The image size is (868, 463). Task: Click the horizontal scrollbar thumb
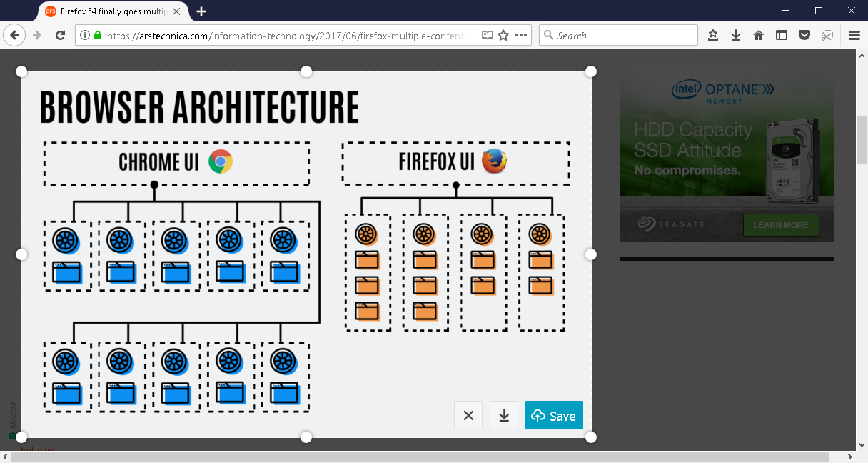point(421,457)
